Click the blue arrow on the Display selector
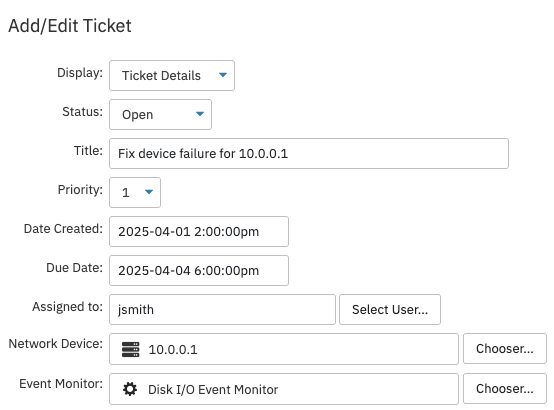This screenshot has height=410, width=554. (x=223, y=75)
